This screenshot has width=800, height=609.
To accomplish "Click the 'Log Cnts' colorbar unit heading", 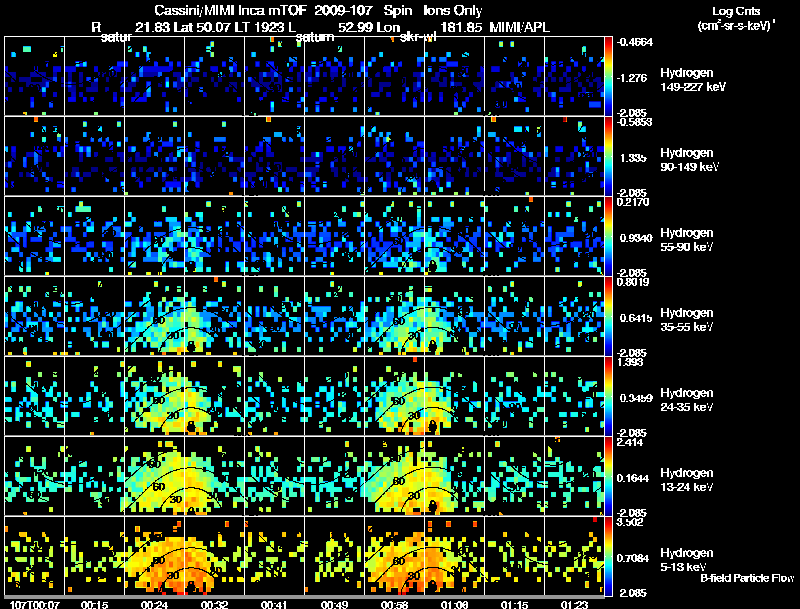I will pos(736,11).
